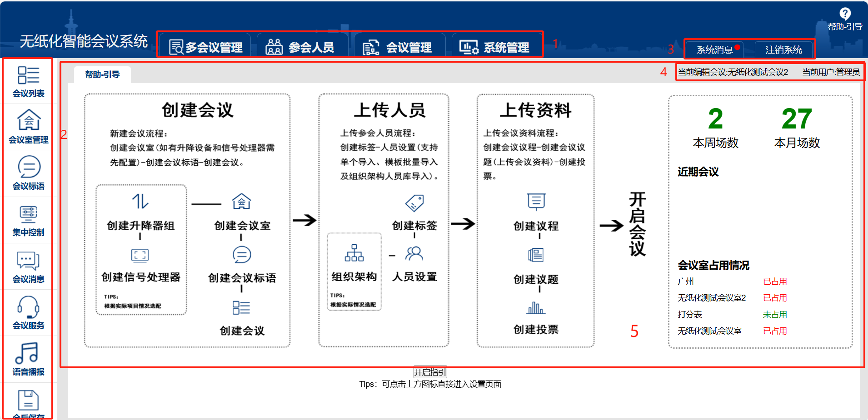Click the 未占用 status text

click(x=775, y=315)
